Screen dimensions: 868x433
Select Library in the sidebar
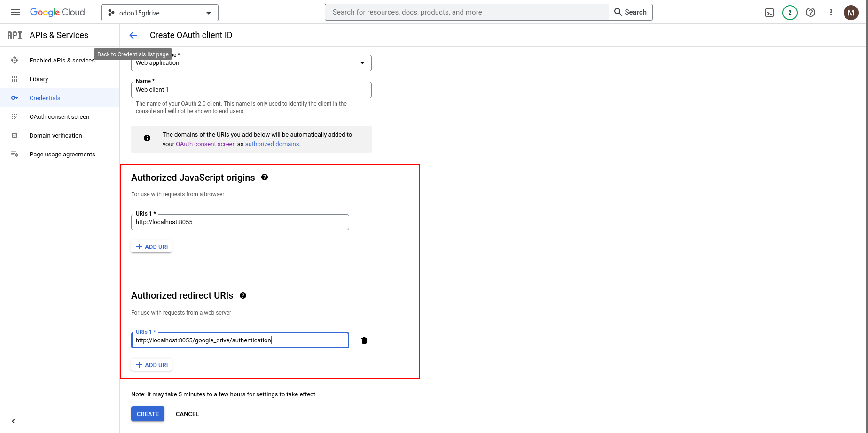click(39, 79)
